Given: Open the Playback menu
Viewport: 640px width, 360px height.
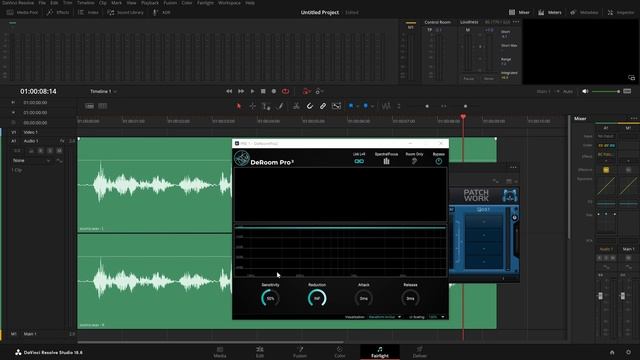Looking at the screenshot, I should [x=150, y=3].
